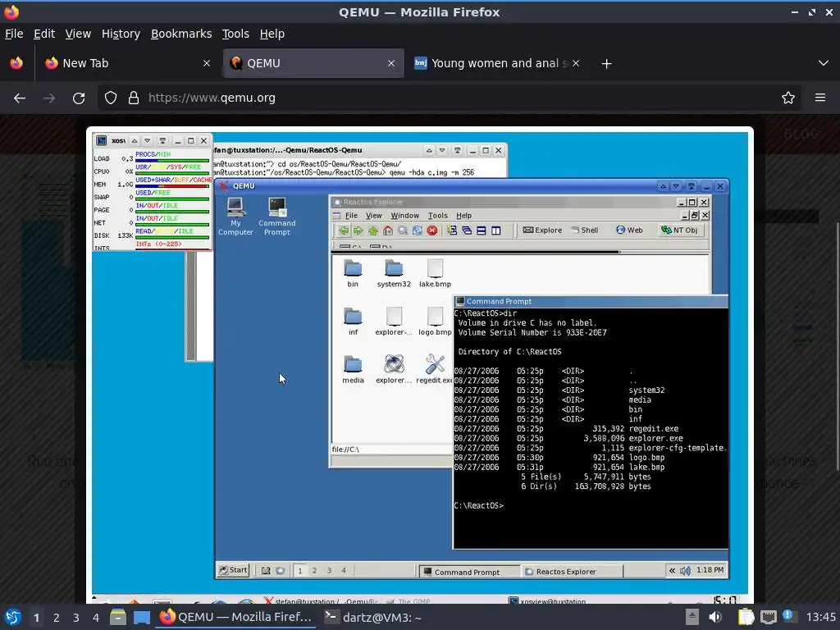Open the Firefox Help menu
This screenshot has height=630, width=840.
point(272,34)
